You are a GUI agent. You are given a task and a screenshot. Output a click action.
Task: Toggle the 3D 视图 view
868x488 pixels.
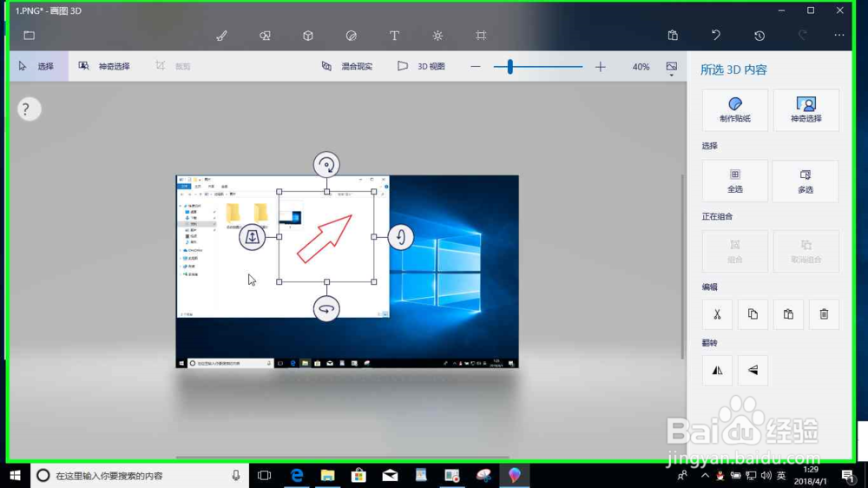click(421, 66)
